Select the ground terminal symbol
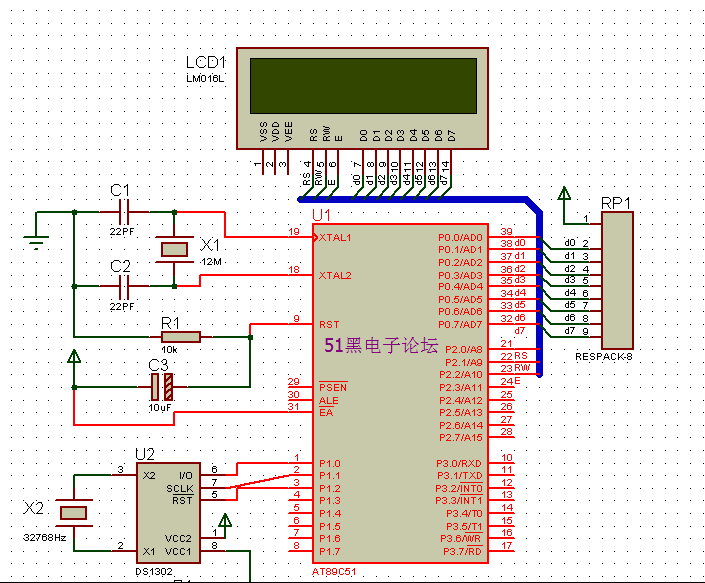Image resolution: width=705 pixels, height=583 pixels. pos(36,240)
